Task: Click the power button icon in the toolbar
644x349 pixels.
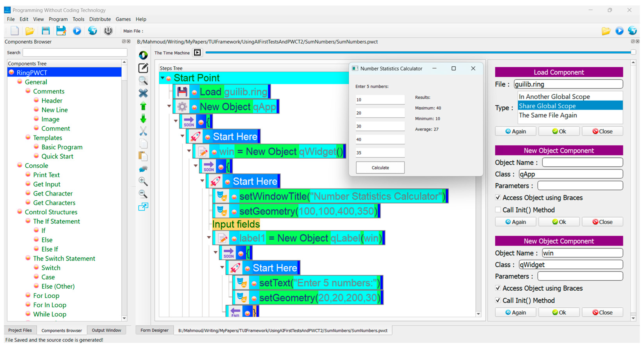Action: pyautogui.click(x=108, y=31)
